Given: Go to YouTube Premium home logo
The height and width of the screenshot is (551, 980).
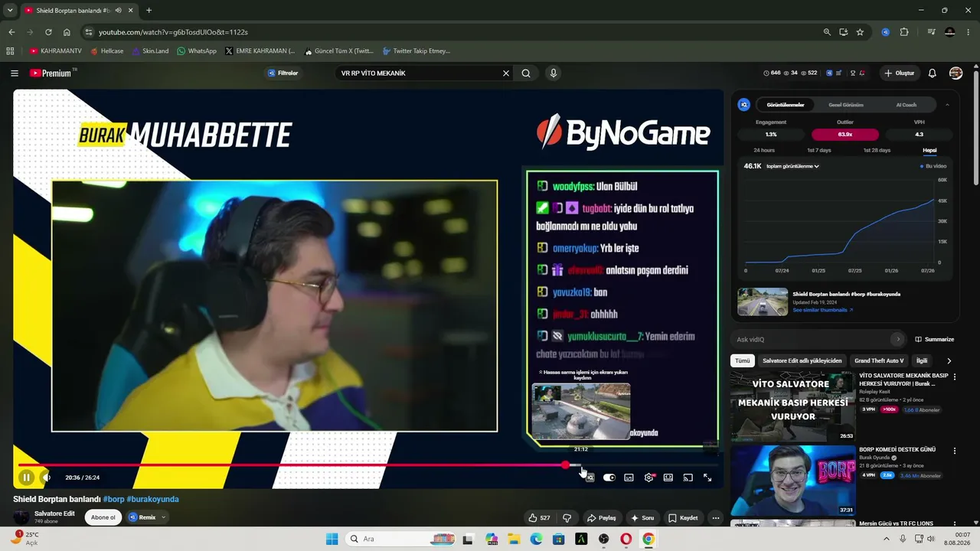Looking at the screenshot, I should (x=51, y=73).
